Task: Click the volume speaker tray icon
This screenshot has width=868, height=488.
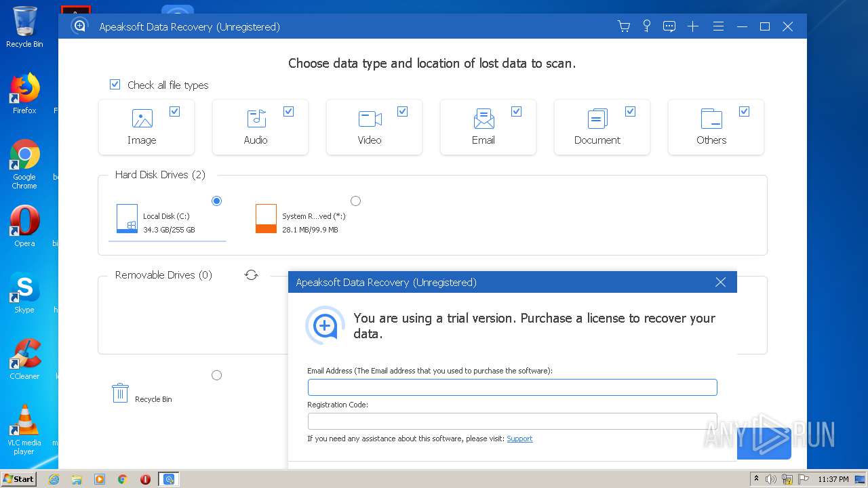Action: pyautogui.click(x=771, y=479)
